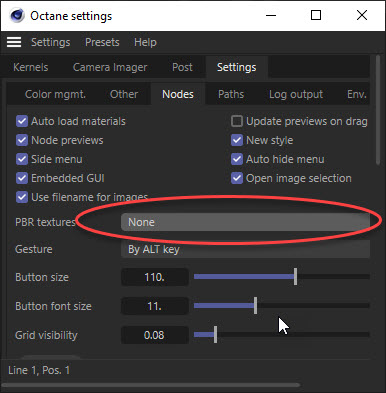This screenshot has width=386, height=393.
Task: Minimize the Octane settings window
Action: (271, 15)
